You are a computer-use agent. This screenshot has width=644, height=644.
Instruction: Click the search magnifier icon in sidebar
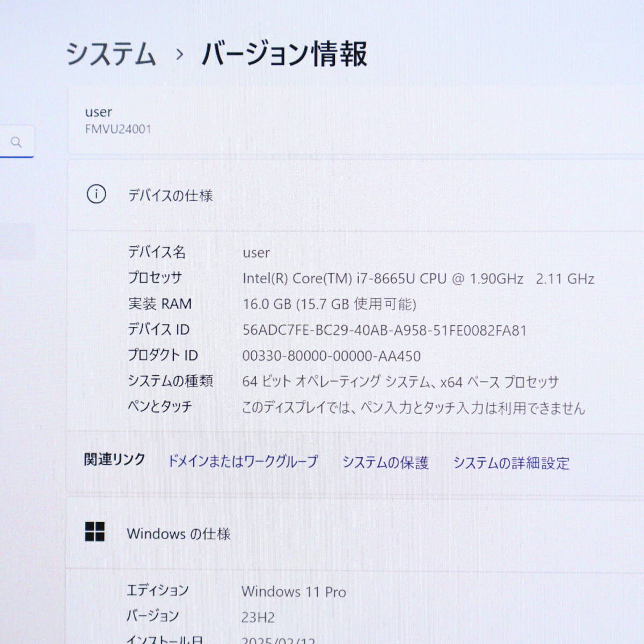(16, 142)
